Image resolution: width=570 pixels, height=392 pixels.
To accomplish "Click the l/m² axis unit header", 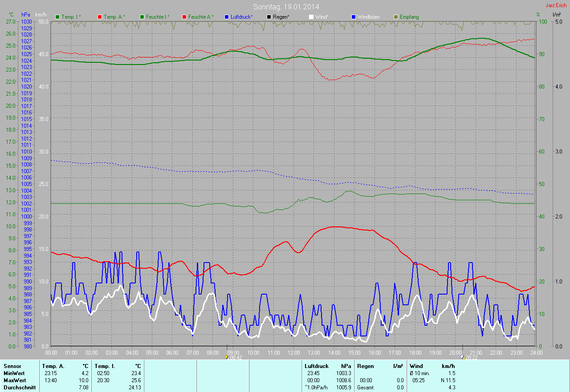I will click(556, 15).
